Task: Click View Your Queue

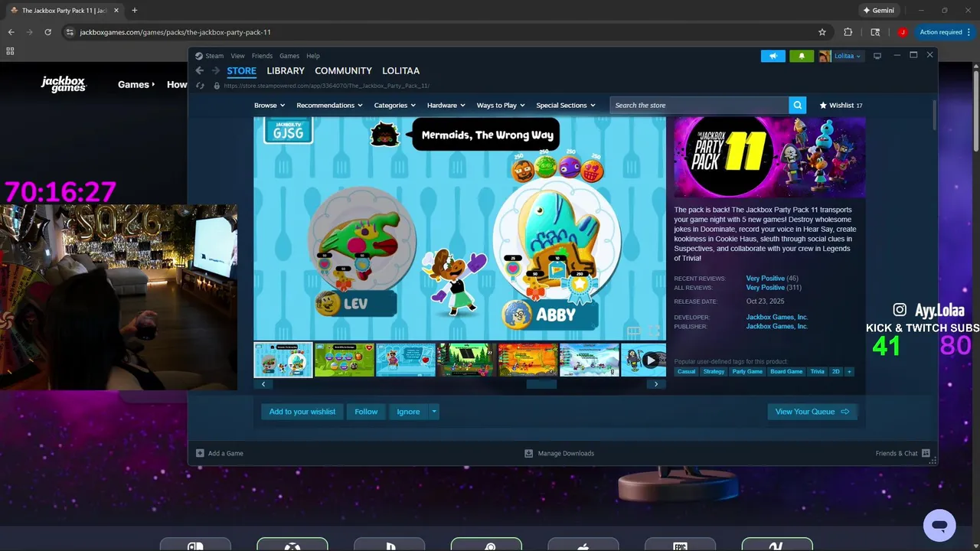Action: pyautogui.click(x=812, y=412)
